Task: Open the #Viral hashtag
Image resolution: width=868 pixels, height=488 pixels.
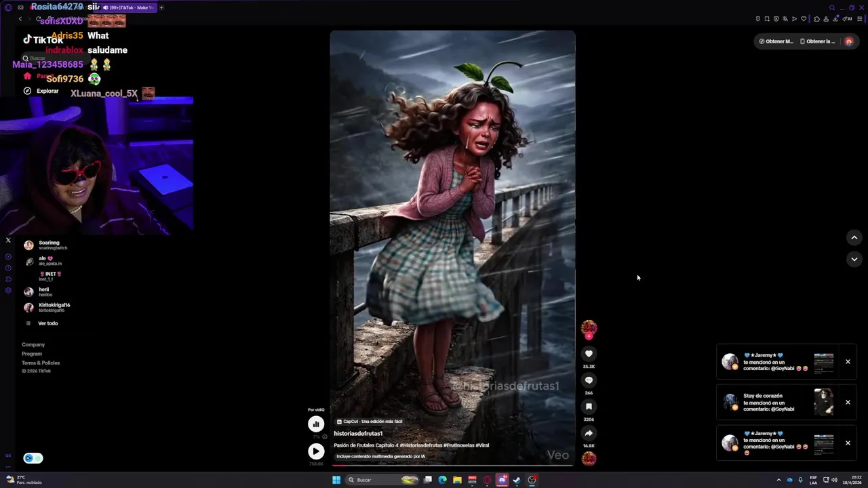Action: tap(482, 445)
